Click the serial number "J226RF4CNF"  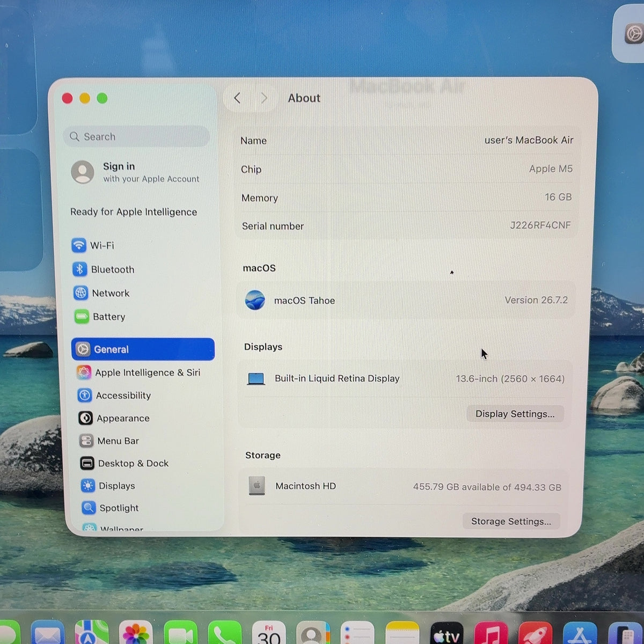click(x=540, y=225)
